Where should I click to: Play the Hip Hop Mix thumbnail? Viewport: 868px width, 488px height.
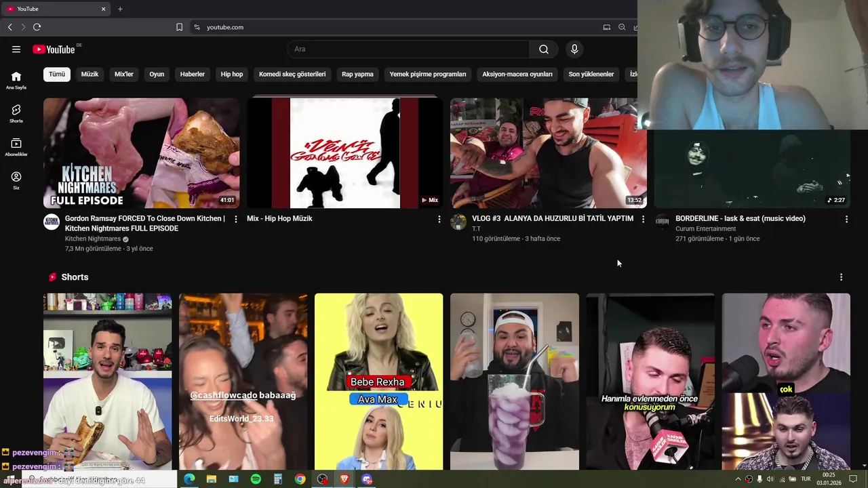pyautogui.click(x=344, y=153)
